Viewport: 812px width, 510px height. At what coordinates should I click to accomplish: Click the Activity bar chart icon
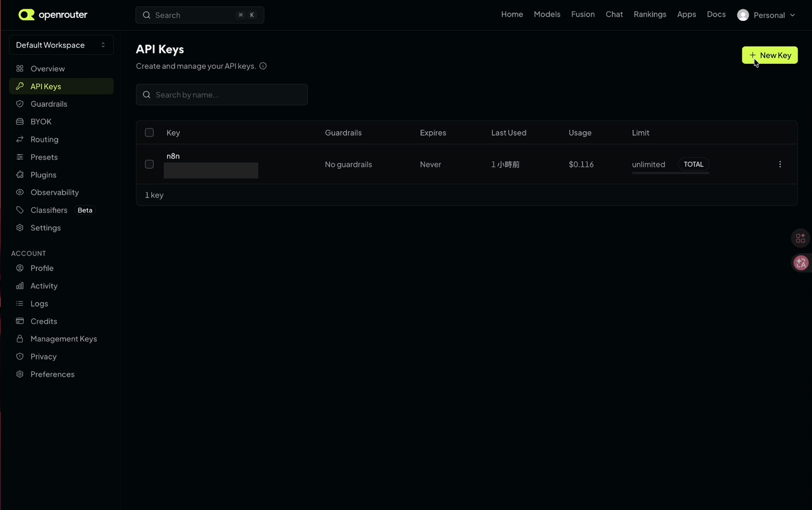(x=20, y=286)
